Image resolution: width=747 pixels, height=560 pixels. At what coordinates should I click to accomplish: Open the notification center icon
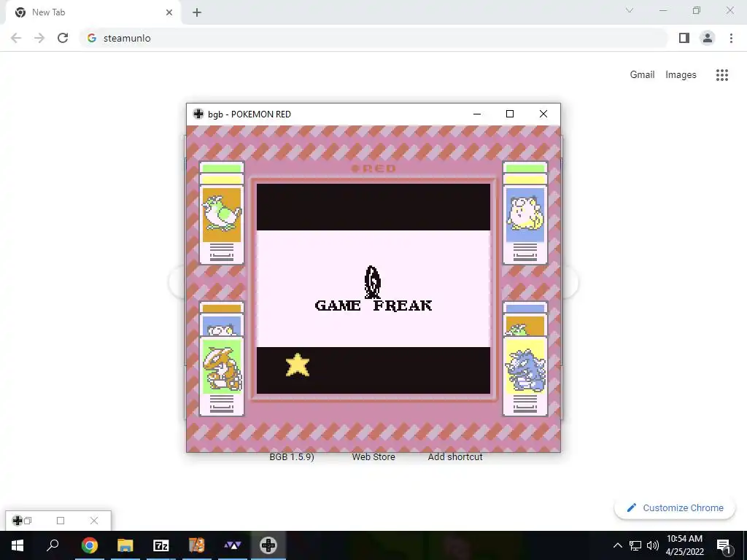[724, 545]
